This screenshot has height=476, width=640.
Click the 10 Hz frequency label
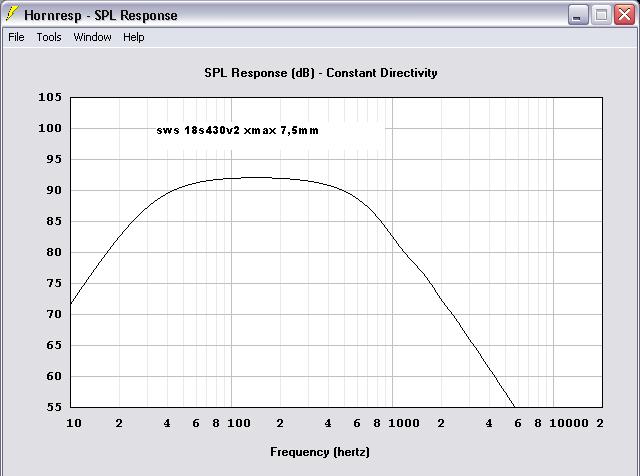click(x=74, y=423)
